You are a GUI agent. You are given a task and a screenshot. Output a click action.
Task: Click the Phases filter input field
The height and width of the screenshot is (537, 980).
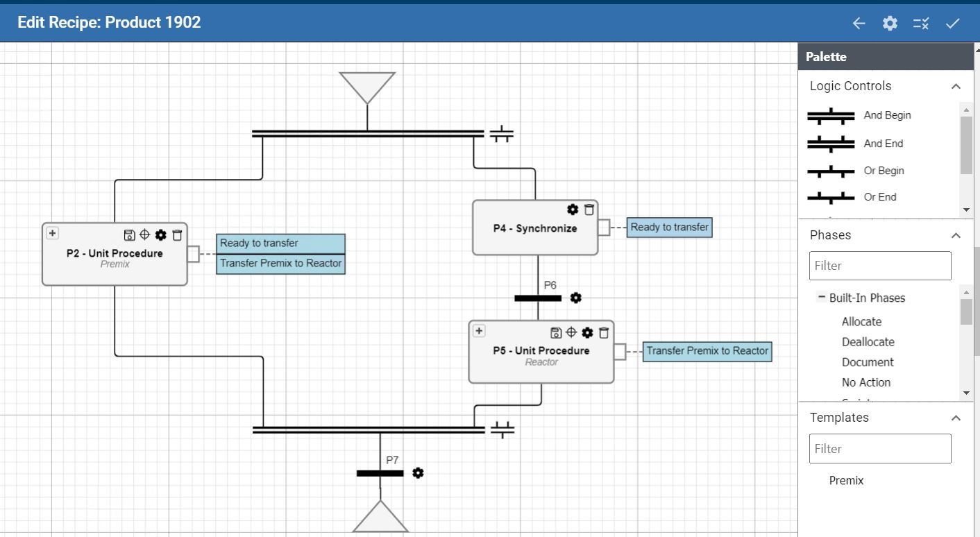(x=880, y=266)
